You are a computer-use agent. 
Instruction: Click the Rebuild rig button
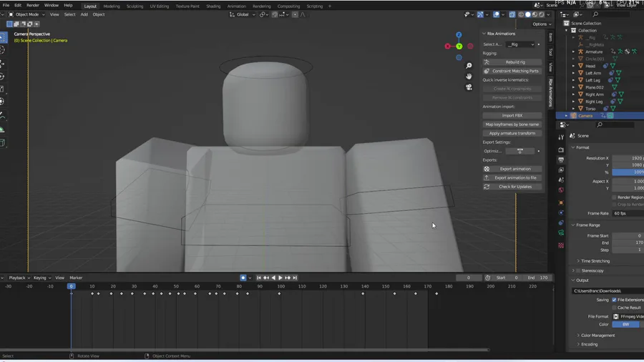512,62
